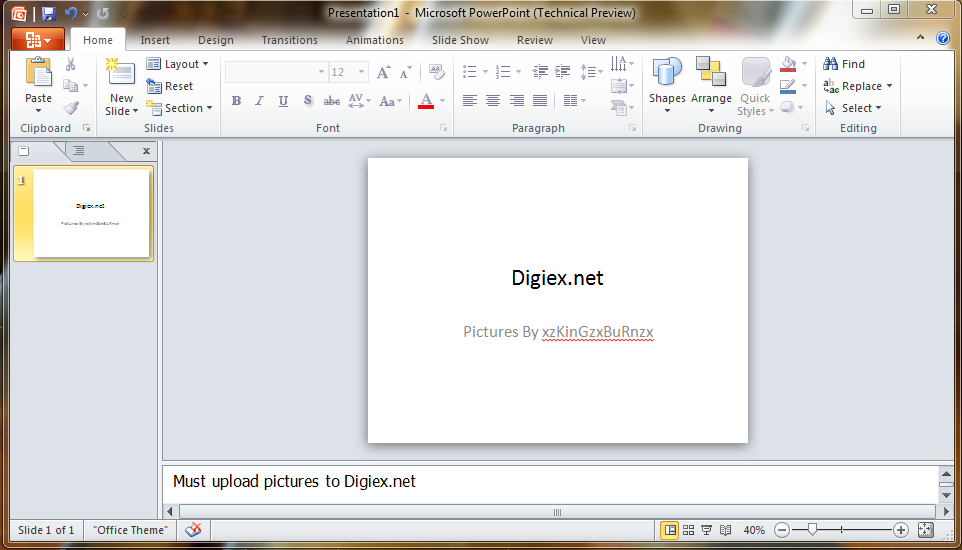962x550 pixels.
Task: Decrease list indent level
Action: (x=540, y=72)
